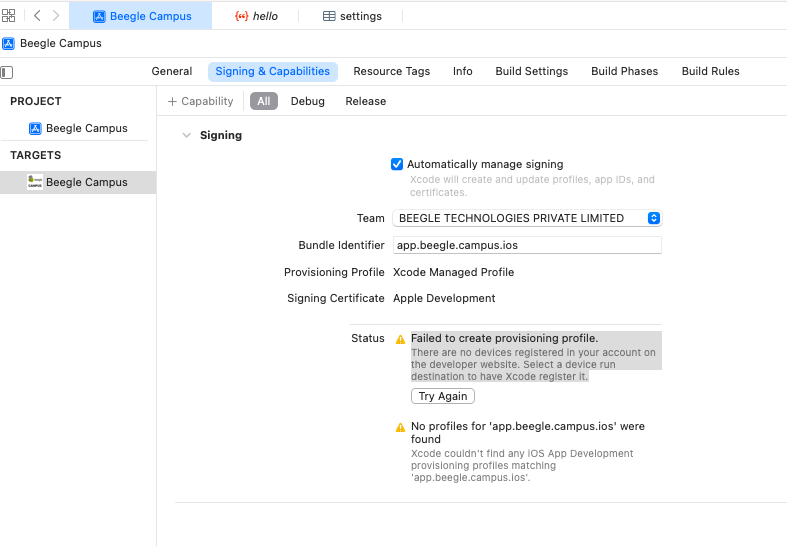Switch to the Build Settings tab

531,71
